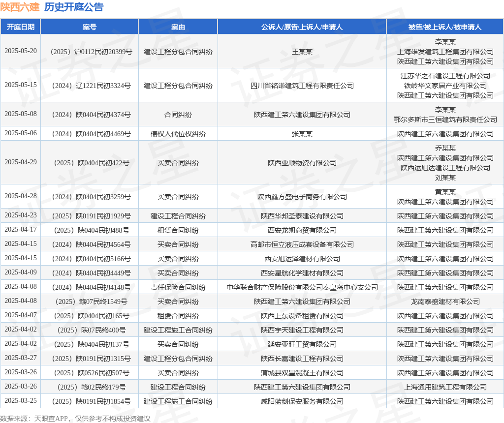Viewport: 504px width, 423px height.
Task: Click plaintiff 蒲城县双星混凝土有限公司
Action: [x=302, y=373]
